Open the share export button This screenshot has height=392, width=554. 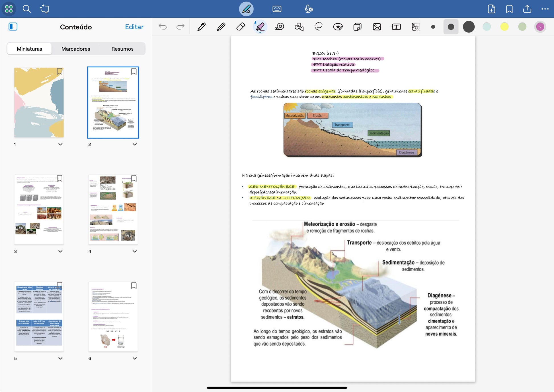click(x=527, y=9)
